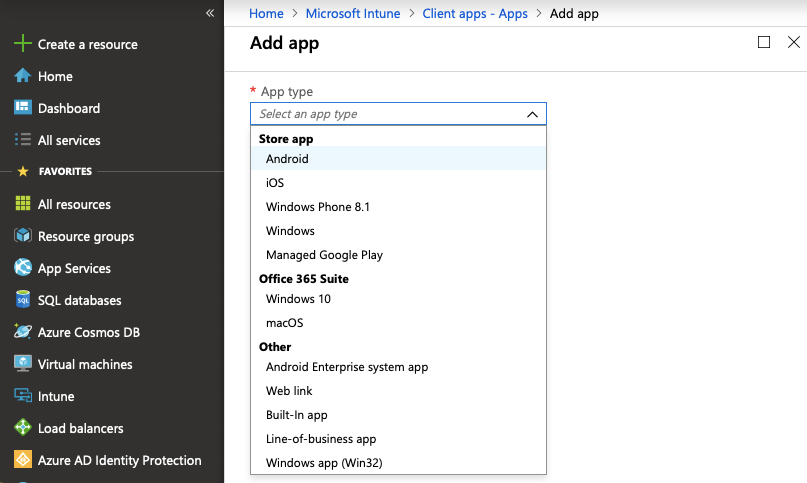Screen dimensions: 807x483
Task: Click the SQL databases icon
Action: (23, 299)
